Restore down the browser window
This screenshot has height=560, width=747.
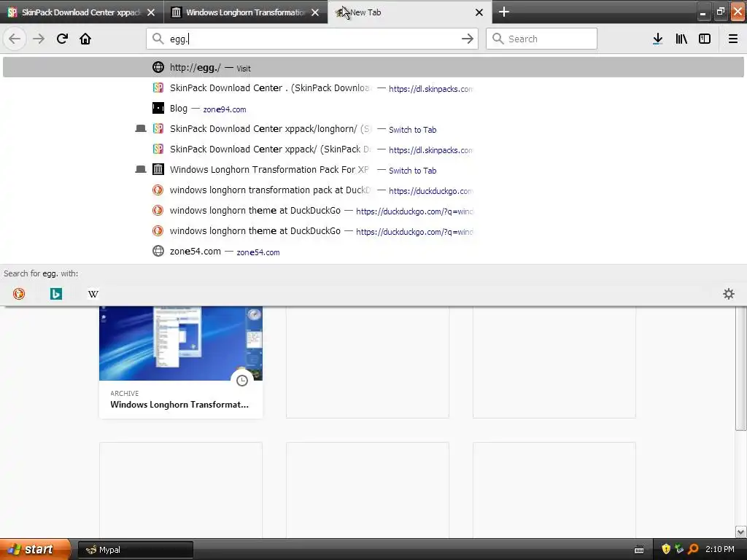tap(720, 12)
